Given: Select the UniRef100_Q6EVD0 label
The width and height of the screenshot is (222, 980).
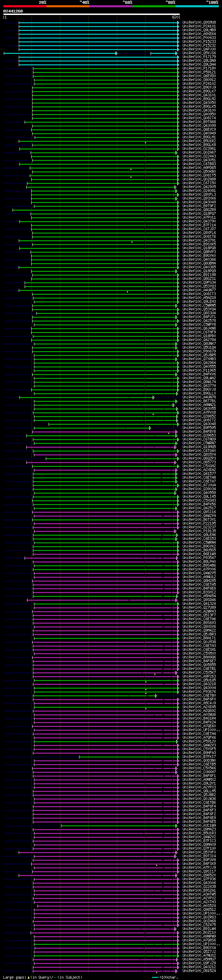Looking at the screenshot, I should pyautogui.click(x=199, y=76).
